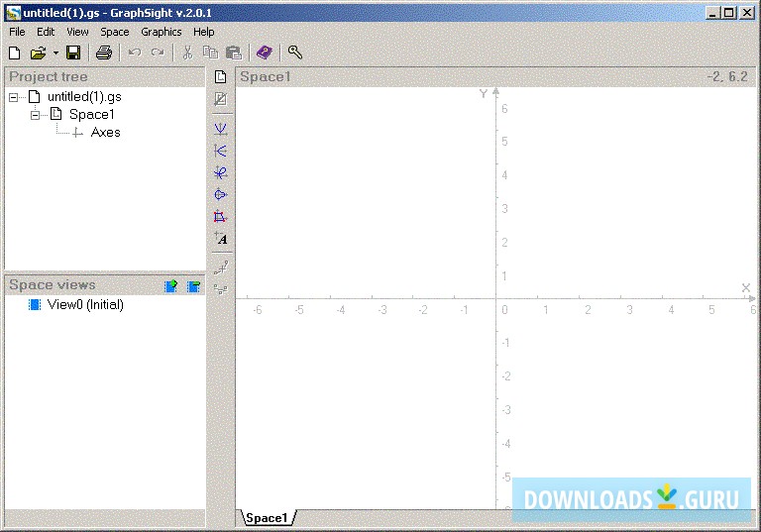
Task: Add an x(y) function graph (sideways parabola icon)
Action: (x=220, y=151)
